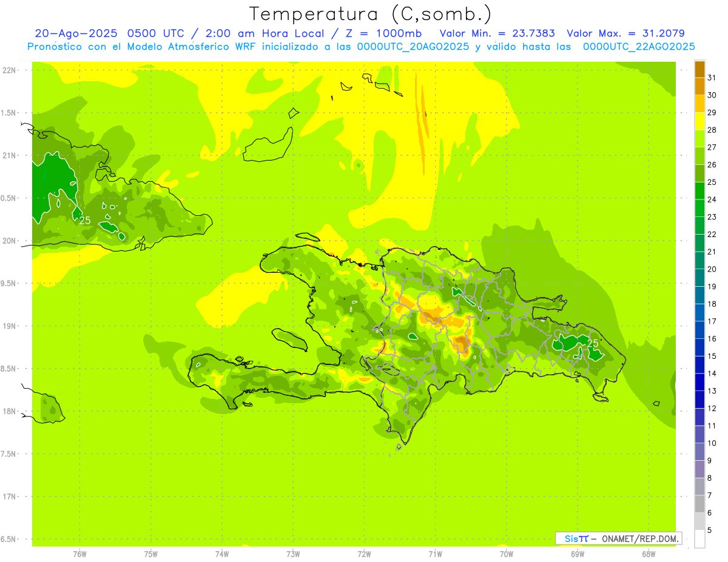
Task: Click the '1.5N' latitude label
Action: click(9, 113)
